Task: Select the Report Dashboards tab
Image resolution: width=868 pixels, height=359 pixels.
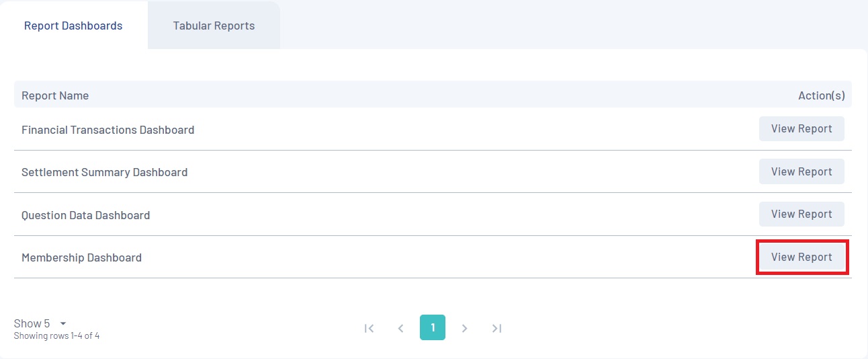Action: [x=73, y=26]
